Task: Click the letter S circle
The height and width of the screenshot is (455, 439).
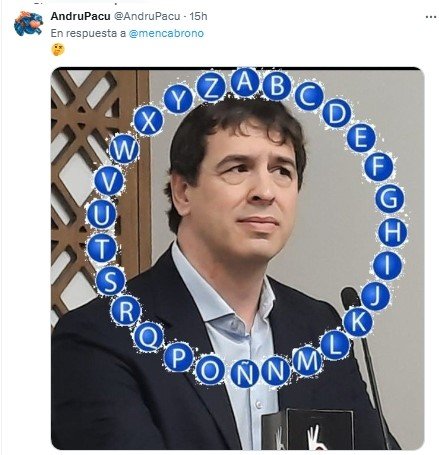Action: (111, 281)
